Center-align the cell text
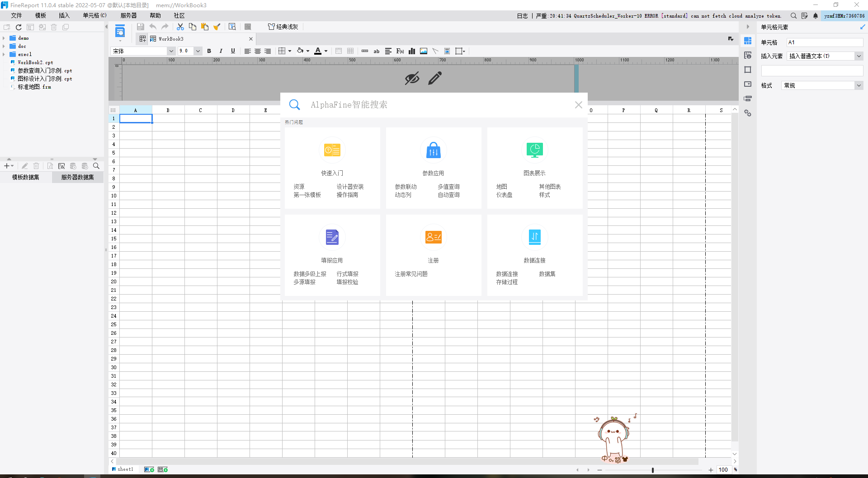This screenshot has height=478, width=868. pos(258,51)
